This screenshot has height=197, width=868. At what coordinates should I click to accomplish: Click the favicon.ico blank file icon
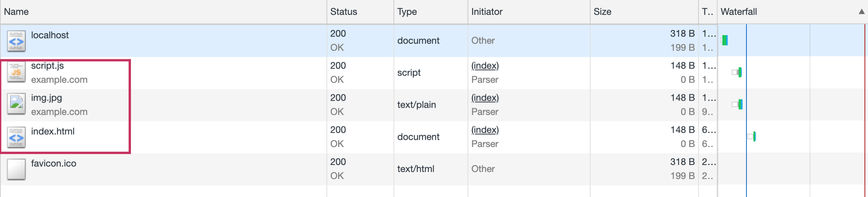[x=16, y=169]
